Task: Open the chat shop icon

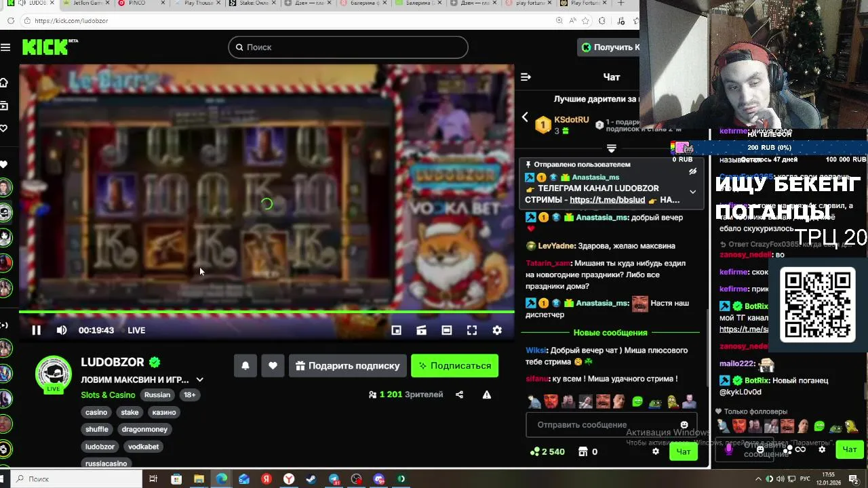Action: (583, 451)
